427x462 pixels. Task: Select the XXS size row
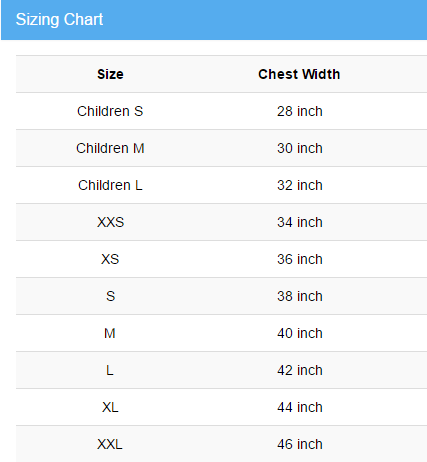tap(110, 222)
